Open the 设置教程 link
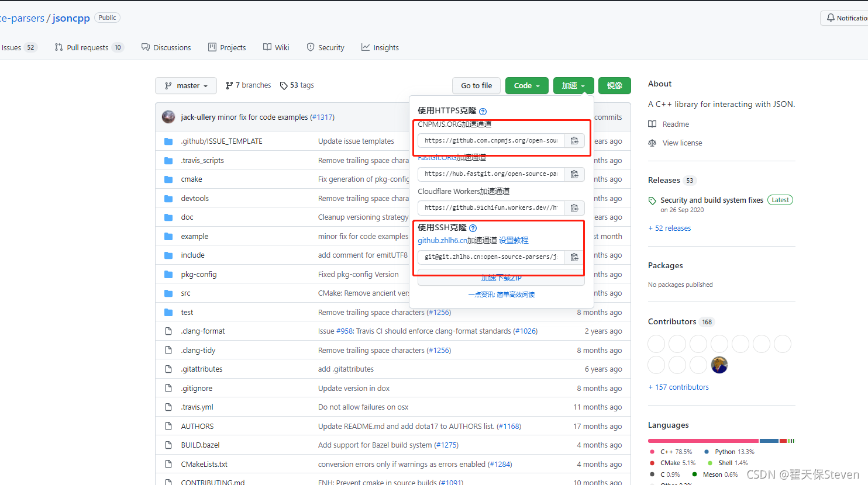This screenshot has height=485, width=868. pos(514,240)
